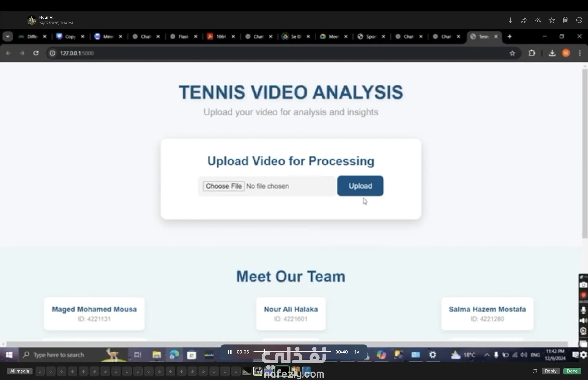Screen dimensions: 588x380
Task: Open the more options ellipsis in viewer
Action: click(x=579, y=20)
